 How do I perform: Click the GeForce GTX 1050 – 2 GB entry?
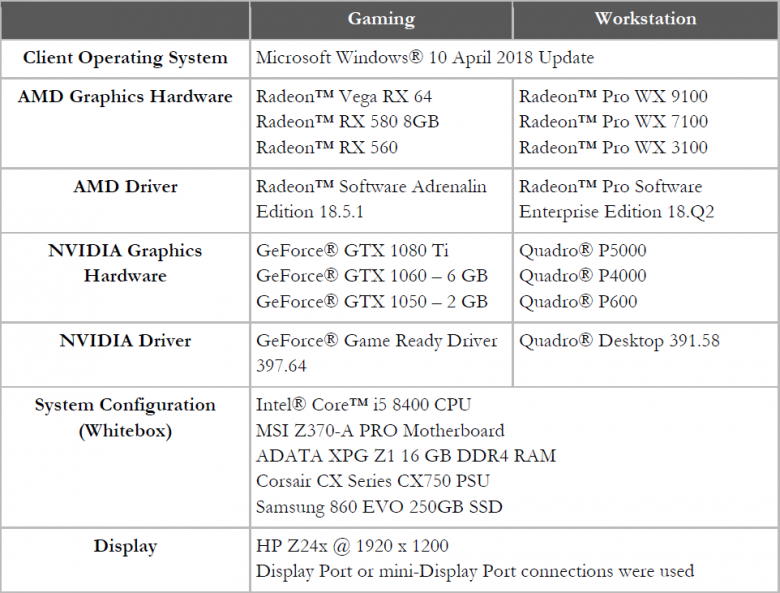click(372, 302)
